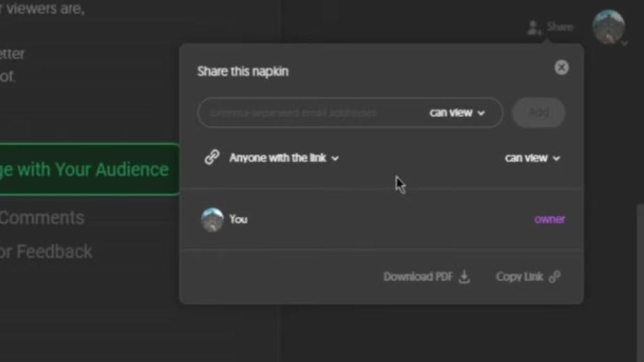Screen dimensions: 644x362
Task: Click the link icon next to Copy Link
Action: point(555,276)
